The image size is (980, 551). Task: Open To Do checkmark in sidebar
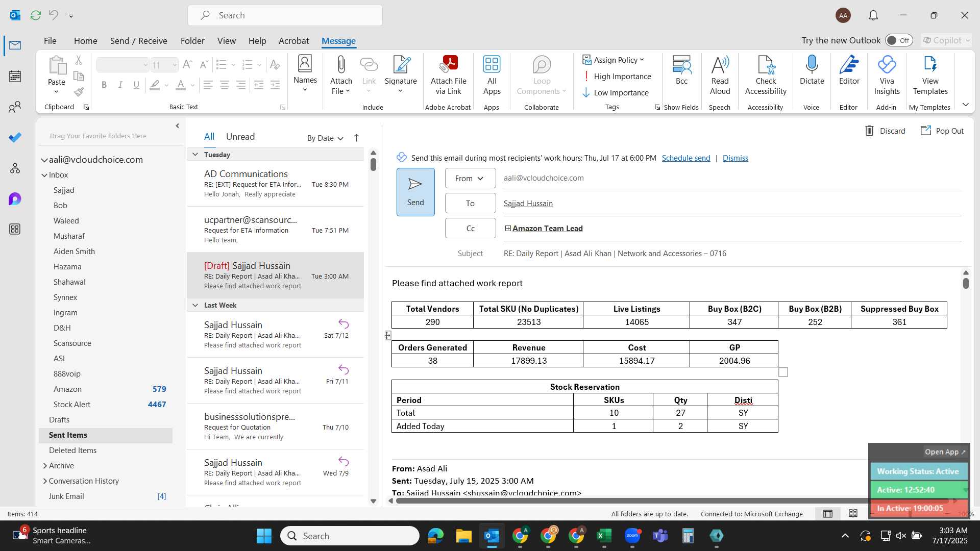click(x=15, y=138)
